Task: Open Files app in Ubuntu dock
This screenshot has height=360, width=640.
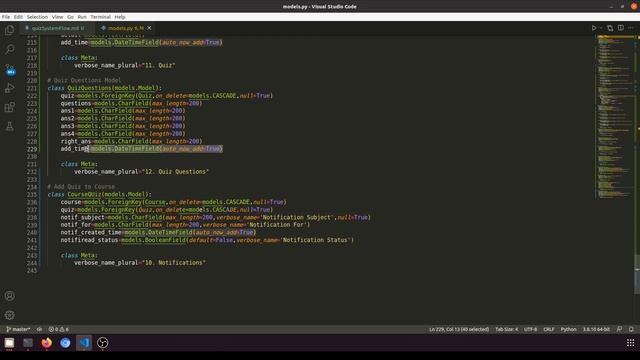Action: pyautogui.click(x=9, y=343)
